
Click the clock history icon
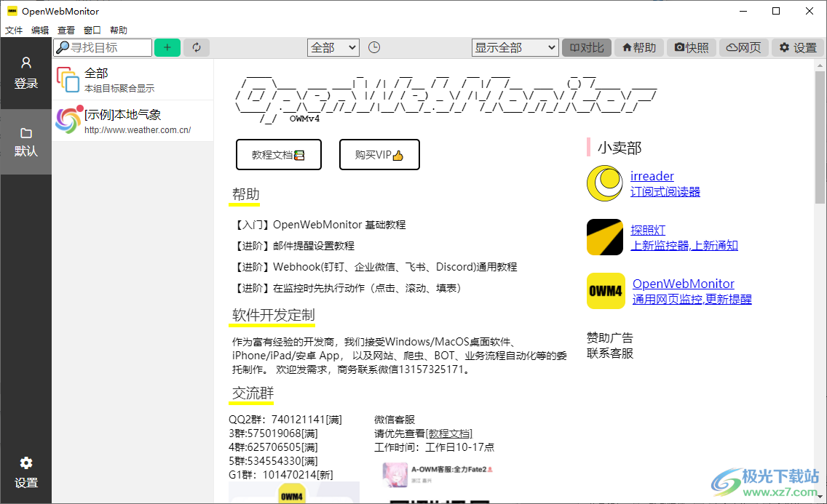tap(374, 47)
